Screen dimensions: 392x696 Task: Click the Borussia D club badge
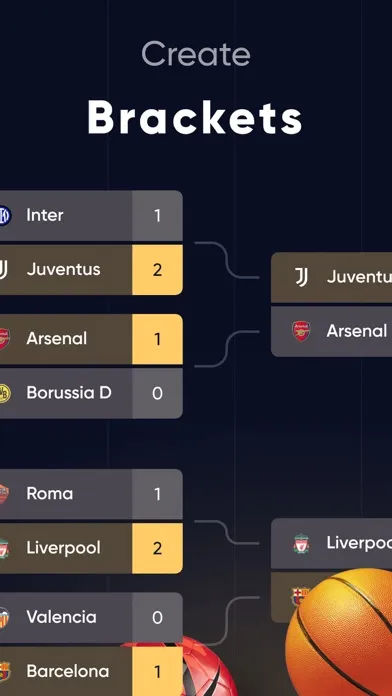[x=4, y=393]
